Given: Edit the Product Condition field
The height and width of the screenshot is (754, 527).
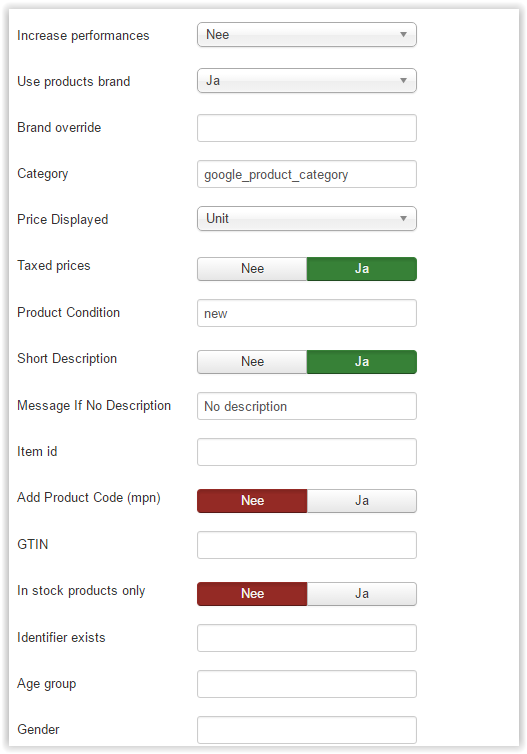Looking at the screenshot, I should [x=307, y=313].
